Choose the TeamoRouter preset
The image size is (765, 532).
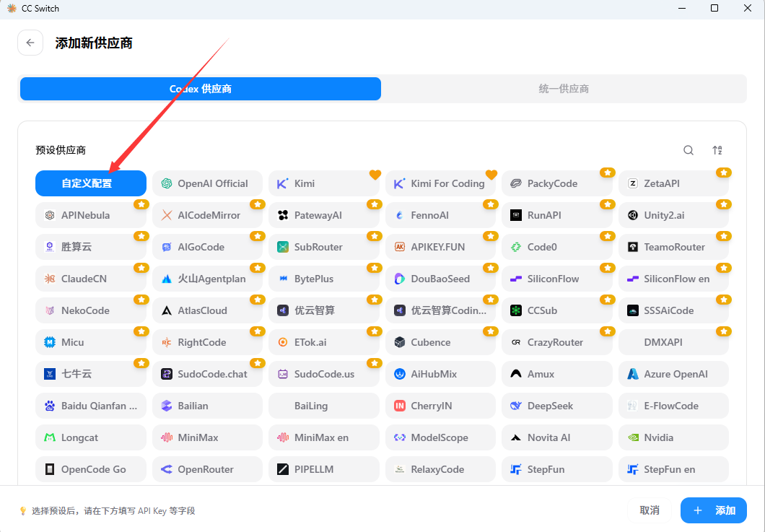point(674,247)
